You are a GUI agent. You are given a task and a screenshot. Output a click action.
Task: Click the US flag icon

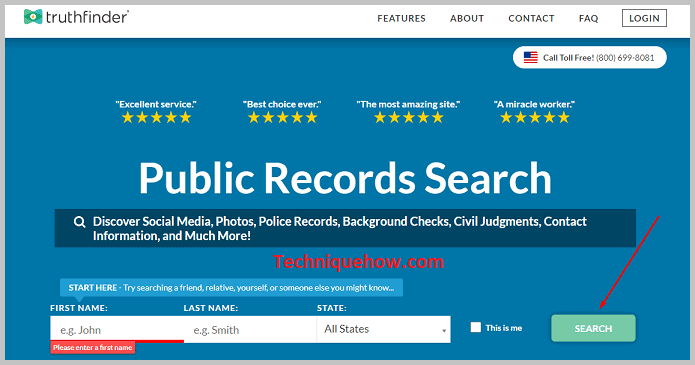click(x=531, y=58)
